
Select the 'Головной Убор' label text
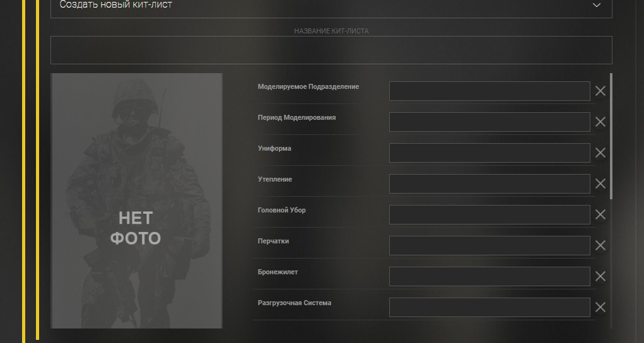(282, 211)
